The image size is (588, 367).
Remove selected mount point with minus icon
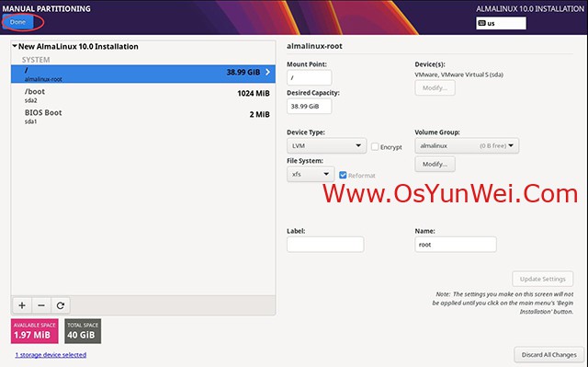(41, 305)
